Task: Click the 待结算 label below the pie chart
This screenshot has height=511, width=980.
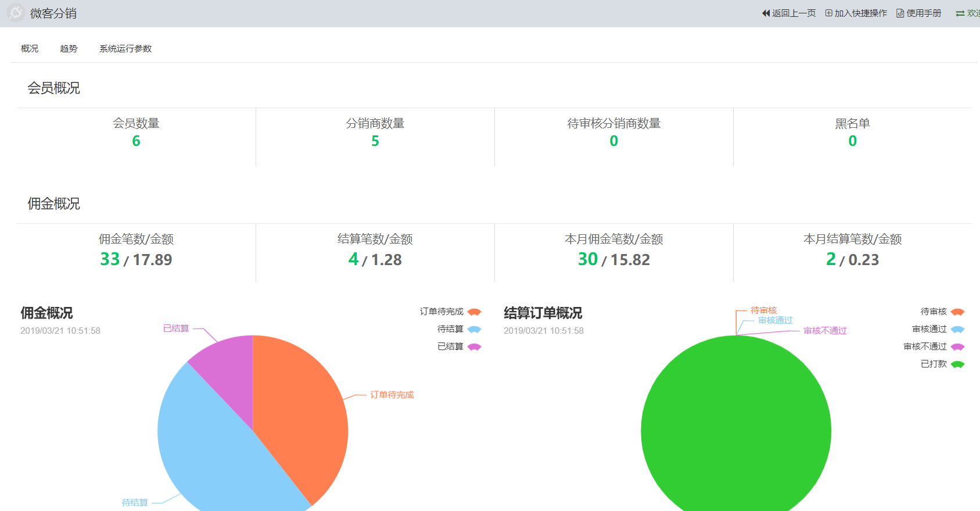Action: [x=135, y=503]
